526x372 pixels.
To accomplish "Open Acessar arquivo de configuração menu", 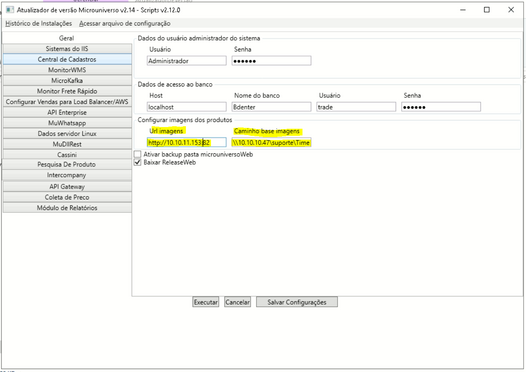I will [125, 23].
